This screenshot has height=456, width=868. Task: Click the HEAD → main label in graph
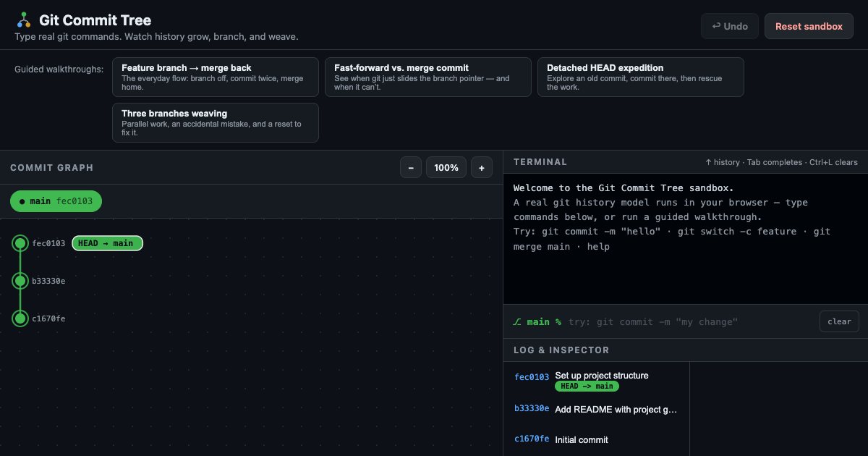[108, 243]
